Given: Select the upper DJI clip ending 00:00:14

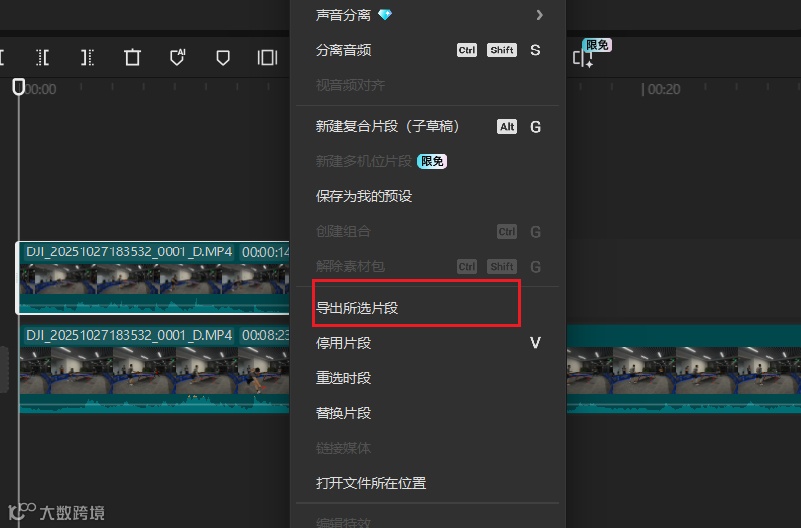Looking at the screenshot, I should pos(153,277).
